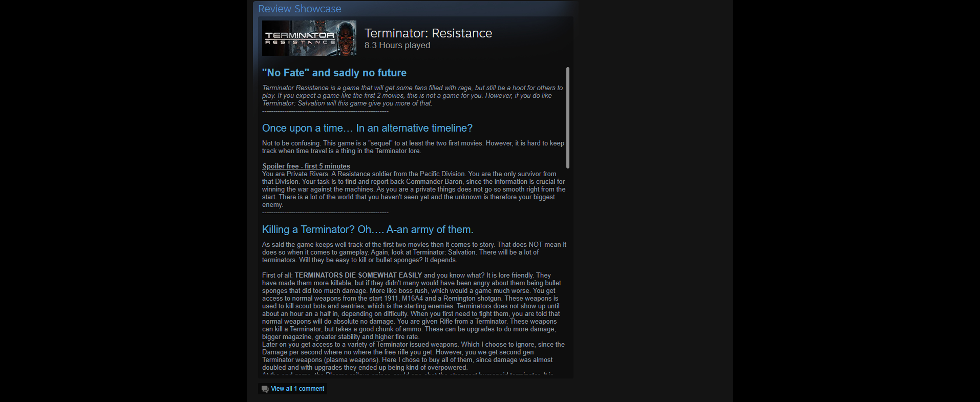Open the View all 1 comment link

[x=297, y=389]
